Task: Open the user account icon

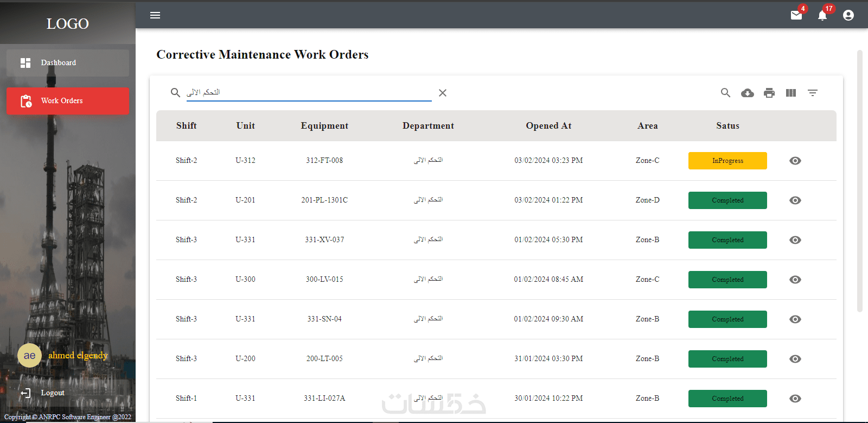Action: tap(848, 15)
